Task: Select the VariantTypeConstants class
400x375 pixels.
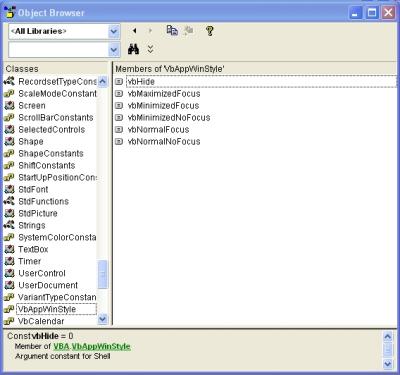Action: pyautogui.click(x=57, y=297)
